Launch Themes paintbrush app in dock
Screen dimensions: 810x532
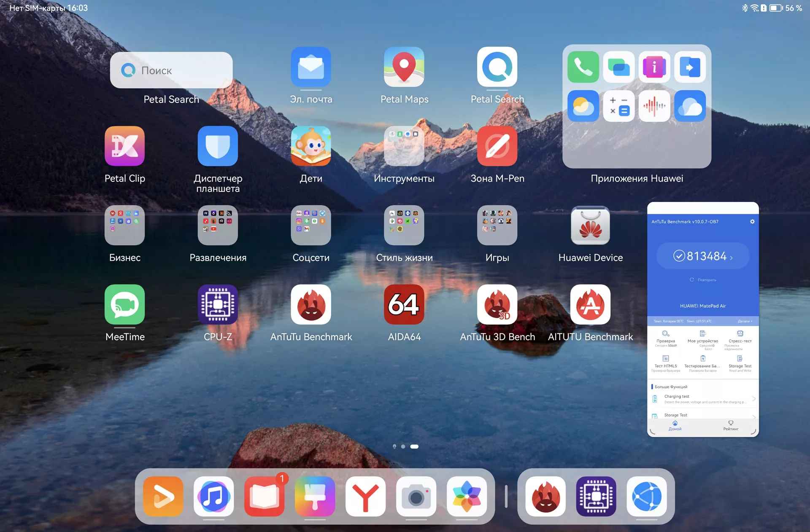tap(315, 497)
